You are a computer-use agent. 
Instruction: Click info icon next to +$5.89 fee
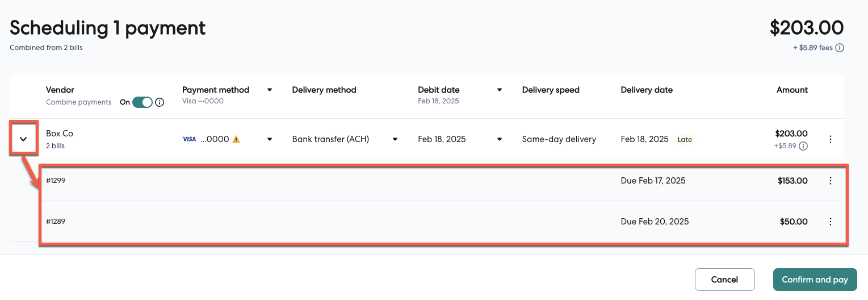point(803,146)
